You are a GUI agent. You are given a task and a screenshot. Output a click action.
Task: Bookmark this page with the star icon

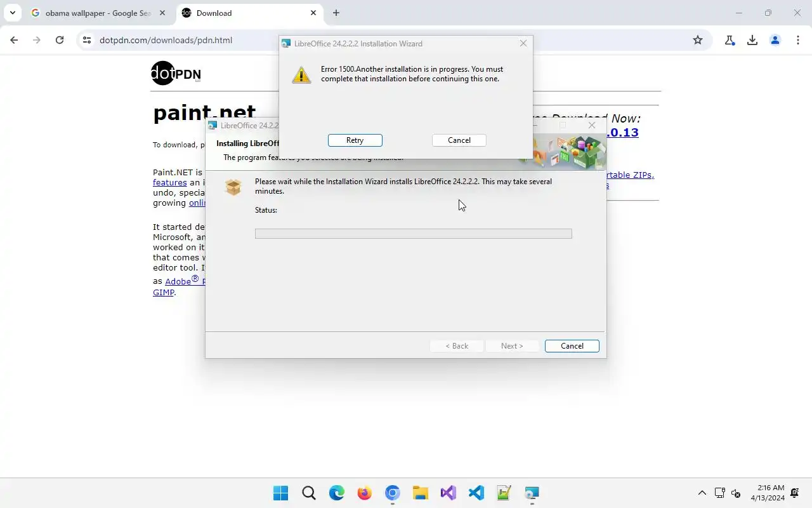(x=698, y=40)
